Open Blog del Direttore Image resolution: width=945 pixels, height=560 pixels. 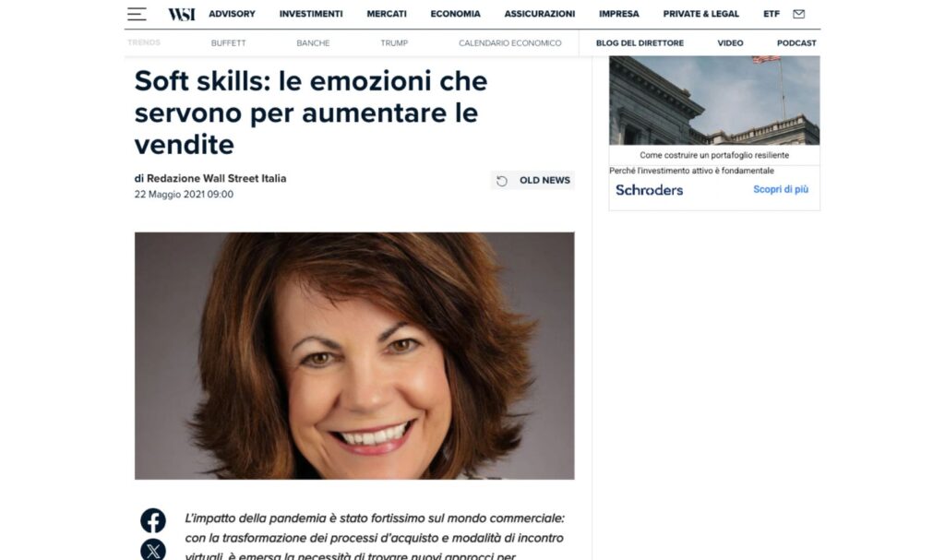(x=640, y=43)
